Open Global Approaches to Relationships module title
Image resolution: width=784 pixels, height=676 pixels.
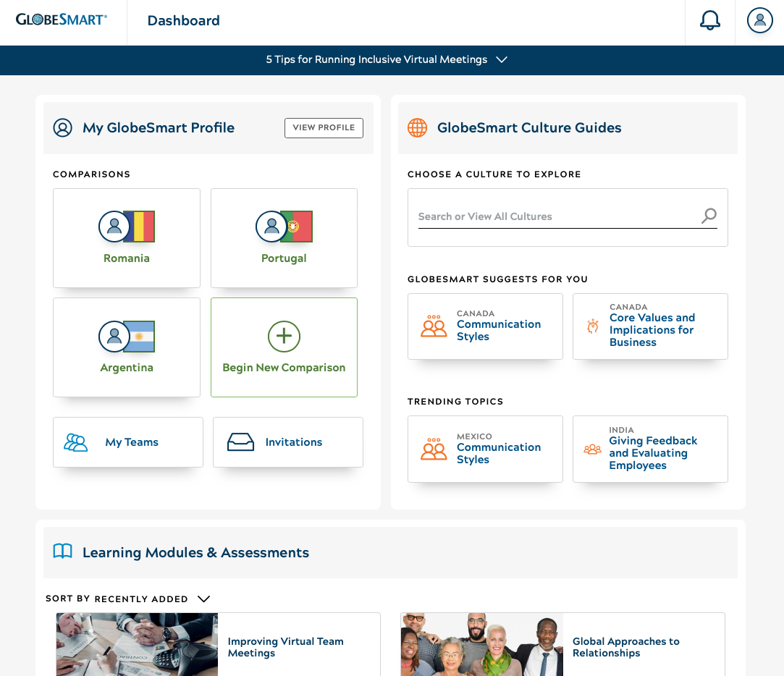pos(626,647)
